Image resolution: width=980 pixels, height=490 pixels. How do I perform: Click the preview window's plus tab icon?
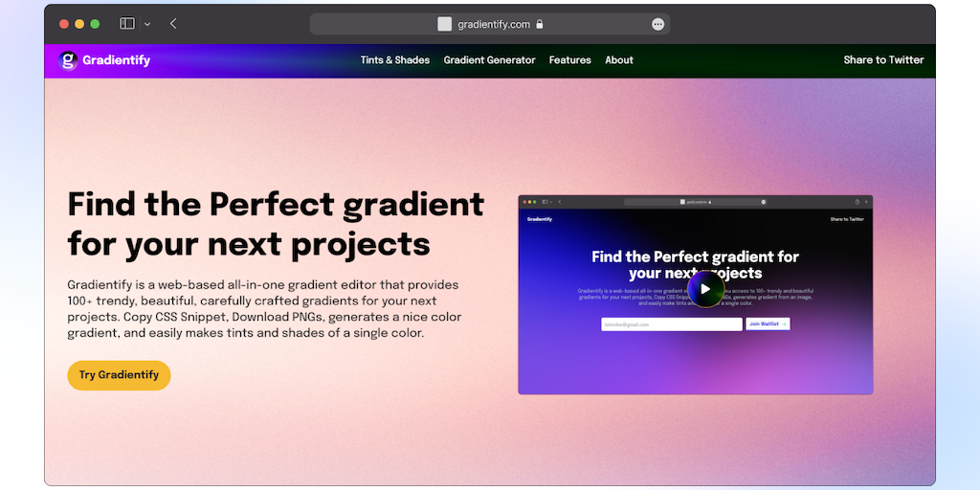pos(865,202)
